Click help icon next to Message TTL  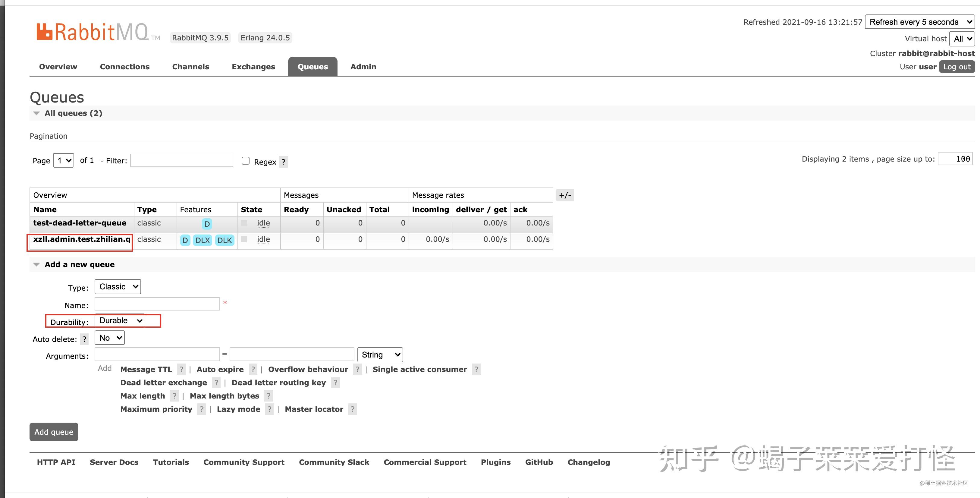(181, 369)
